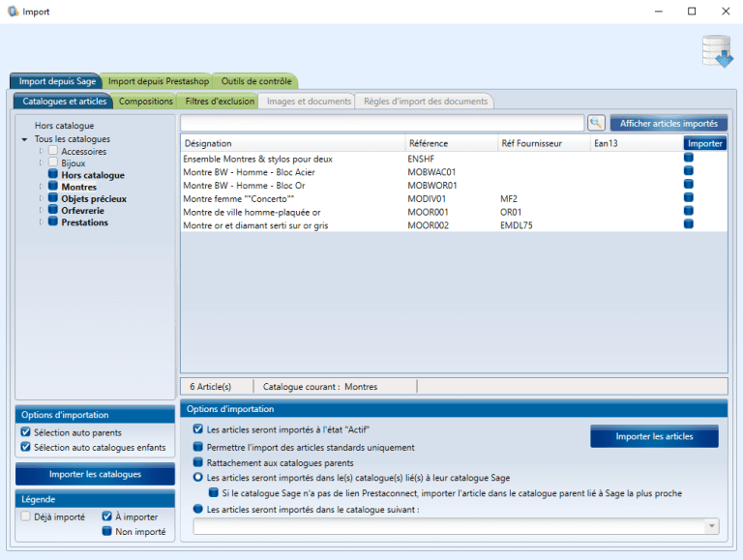743x560 pixels.
Task: Expand the Orfevrerie tree node
Action: coord(42,210)
